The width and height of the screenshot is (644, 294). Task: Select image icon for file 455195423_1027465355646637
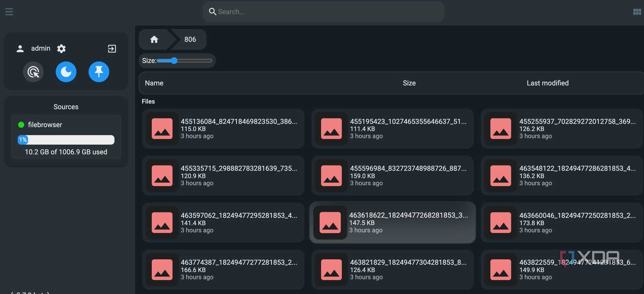pos(331,128)
